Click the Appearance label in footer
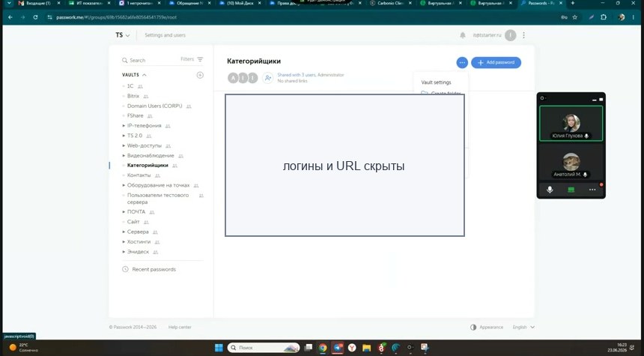This screenshot has width=644, height=356. 491,328
